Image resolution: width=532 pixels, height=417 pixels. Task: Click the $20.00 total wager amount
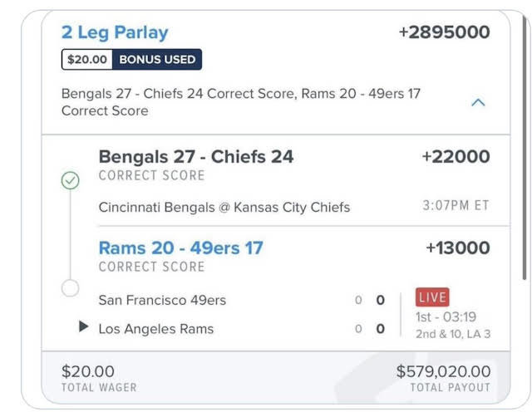(x=88, y=371)
